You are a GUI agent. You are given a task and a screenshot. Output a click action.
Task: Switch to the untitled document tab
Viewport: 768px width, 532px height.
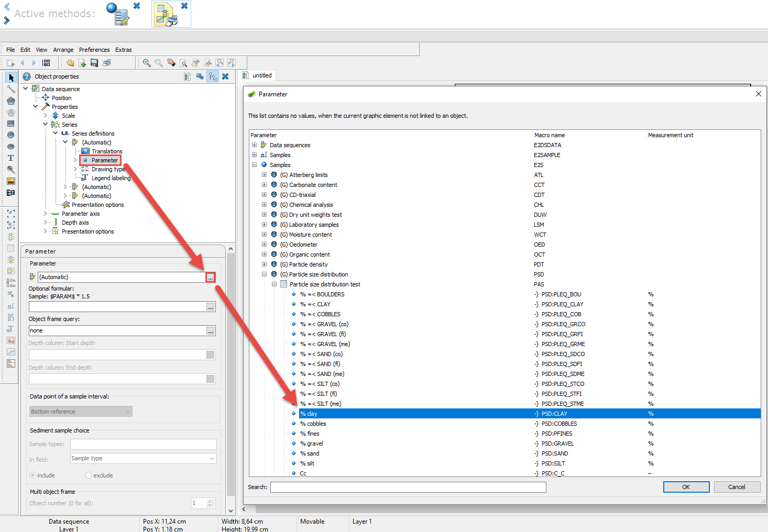(257, 75)
